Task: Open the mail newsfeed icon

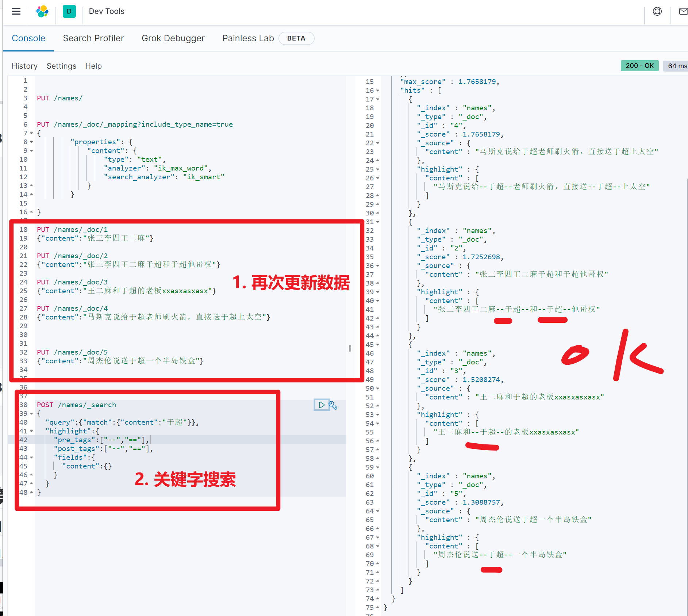Action: coord(683,11)
